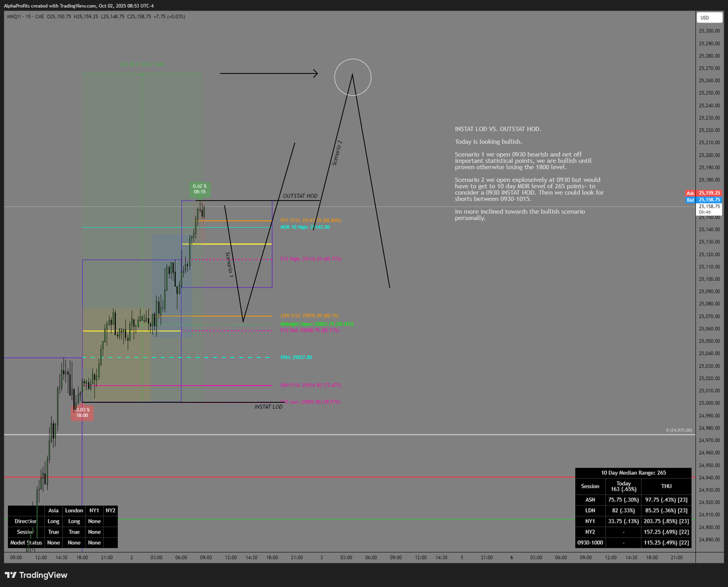Click the THU column header
This screenshot has height=587, width=728.
(666, 486)
